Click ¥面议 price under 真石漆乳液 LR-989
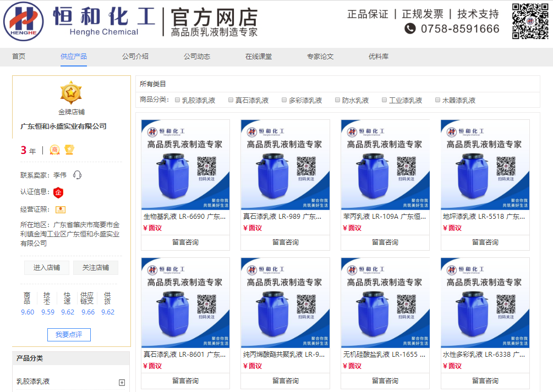This screenshot has height=392, width=553. (x=253, y=228)
